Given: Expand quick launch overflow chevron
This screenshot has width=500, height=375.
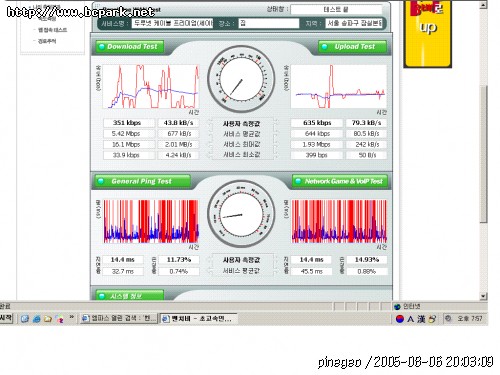Looking at the screenshot, I should (71, 317).
